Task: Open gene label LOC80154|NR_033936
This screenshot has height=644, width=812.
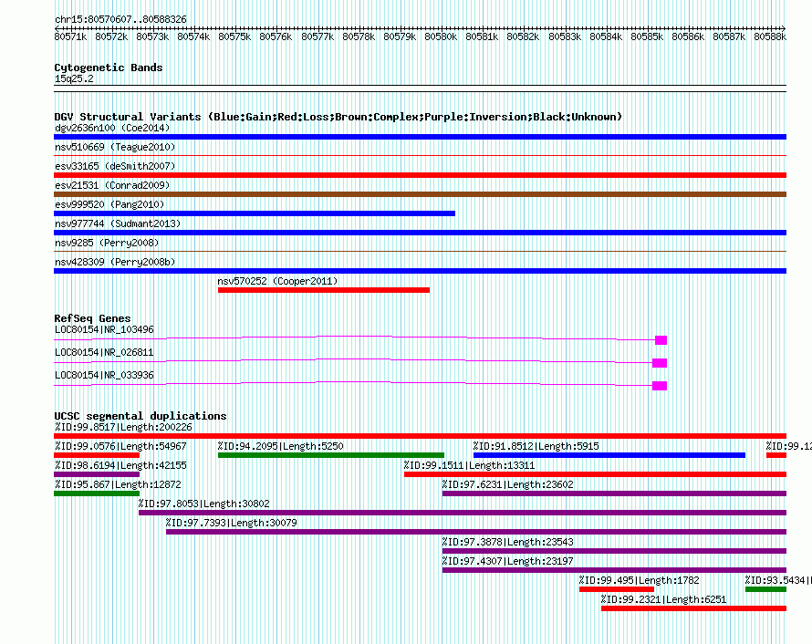Action: (x=104, y=375)
